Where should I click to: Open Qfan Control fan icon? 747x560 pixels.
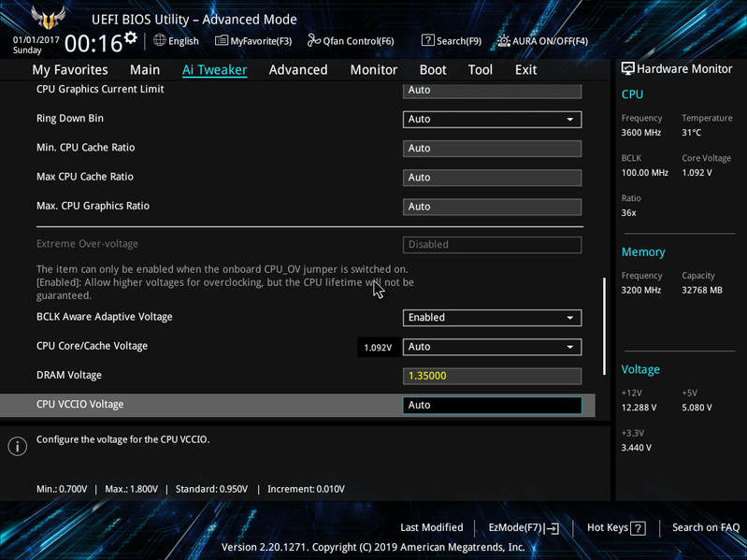pos(313,40)
